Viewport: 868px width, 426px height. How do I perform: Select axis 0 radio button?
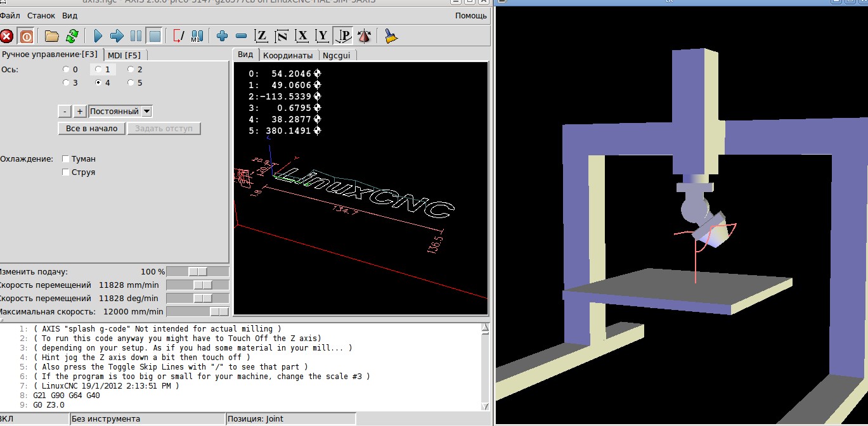tap(66, 69)
